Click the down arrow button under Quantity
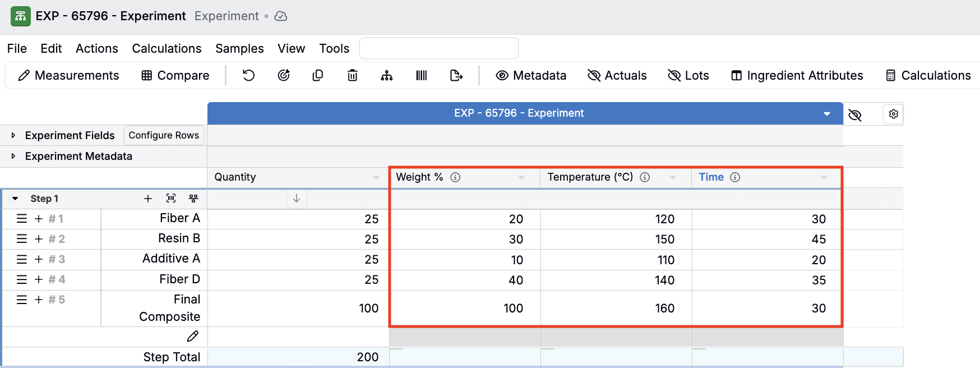Screen dimensions: 980x368 click(x=297, y=199)
